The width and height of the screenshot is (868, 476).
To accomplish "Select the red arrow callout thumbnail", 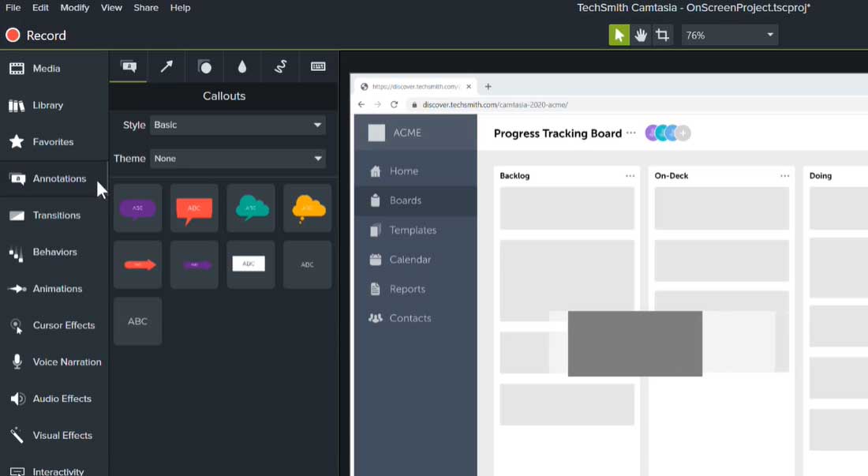I will 137,264.
